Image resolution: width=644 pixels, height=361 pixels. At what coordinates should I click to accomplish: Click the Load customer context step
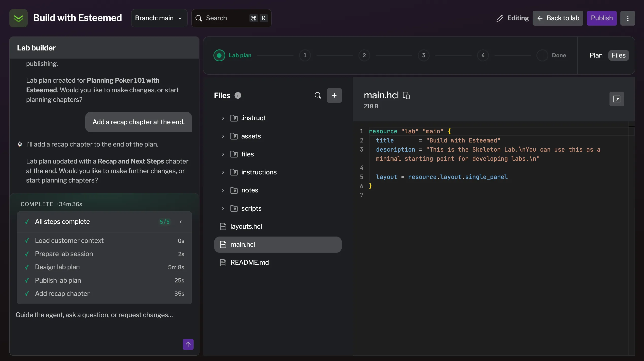pyautogui.click(x=104, y=241)
